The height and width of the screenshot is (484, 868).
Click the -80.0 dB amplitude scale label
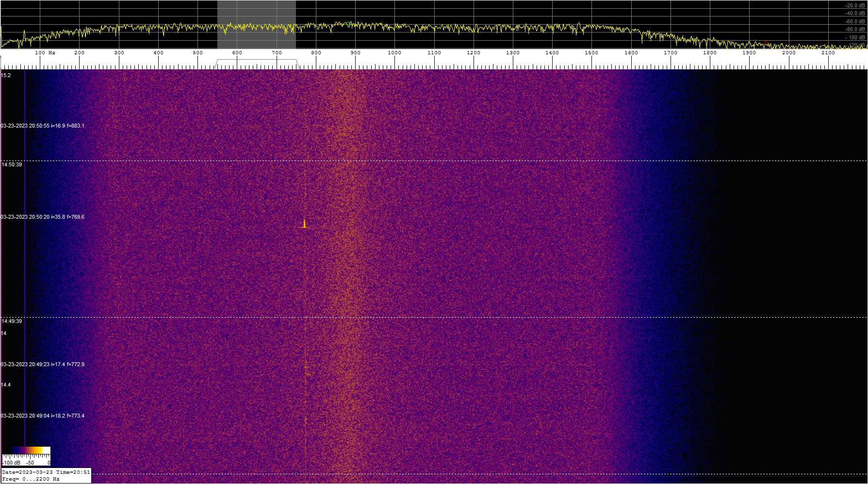pos(855,30)
